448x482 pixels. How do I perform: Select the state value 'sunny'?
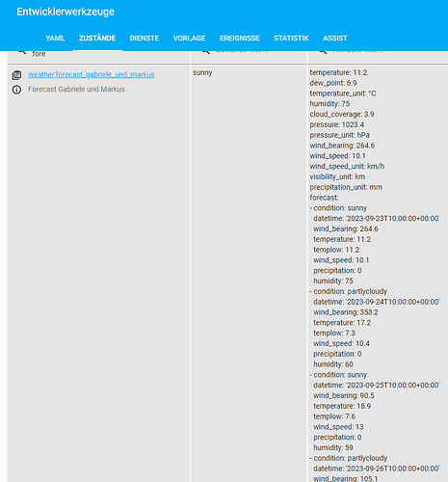coord(202,72)
